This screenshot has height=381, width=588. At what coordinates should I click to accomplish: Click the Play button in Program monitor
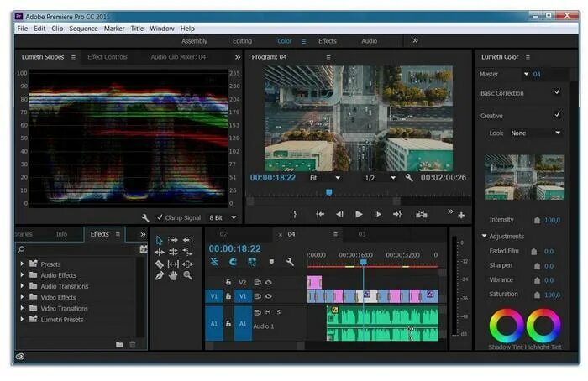(359, 214)
